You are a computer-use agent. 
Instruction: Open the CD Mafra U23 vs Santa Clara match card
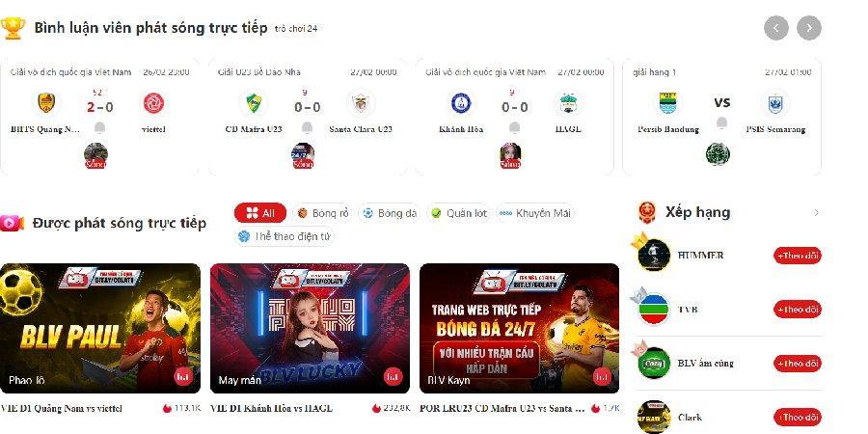pyautogui.click(x=308, y=117)
